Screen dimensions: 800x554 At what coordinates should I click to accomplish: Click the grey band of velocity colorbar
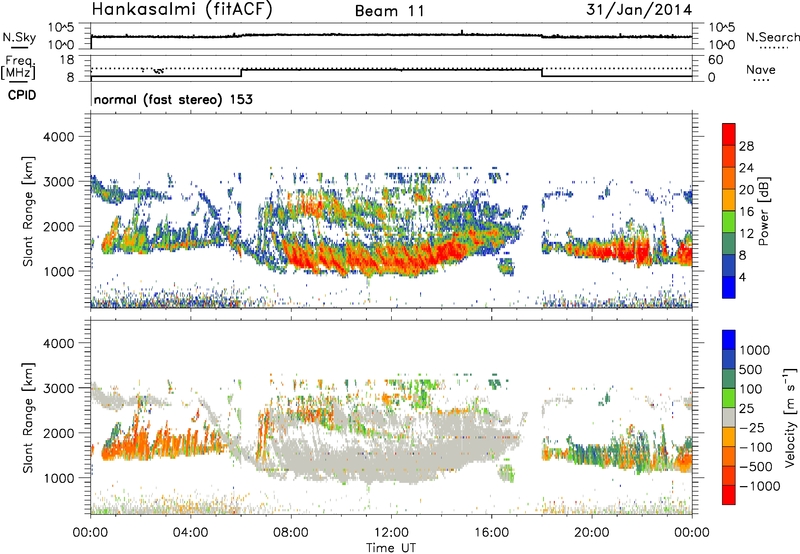729,417
